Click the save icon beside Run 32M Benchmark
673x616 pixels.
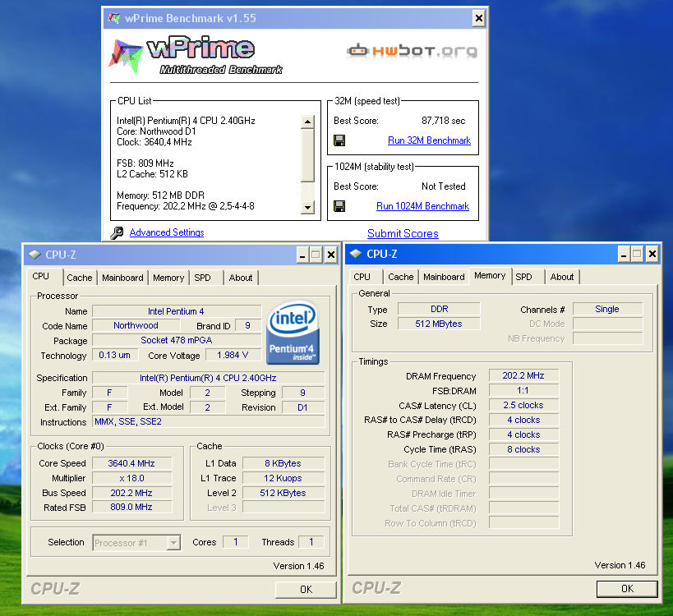(x=339, y=140)
